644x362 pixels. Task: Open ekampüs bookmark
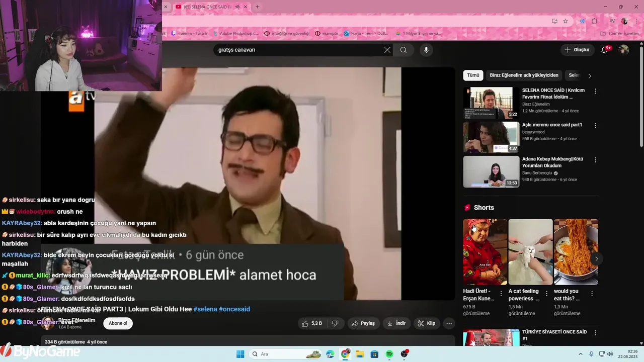pos(328,34)
